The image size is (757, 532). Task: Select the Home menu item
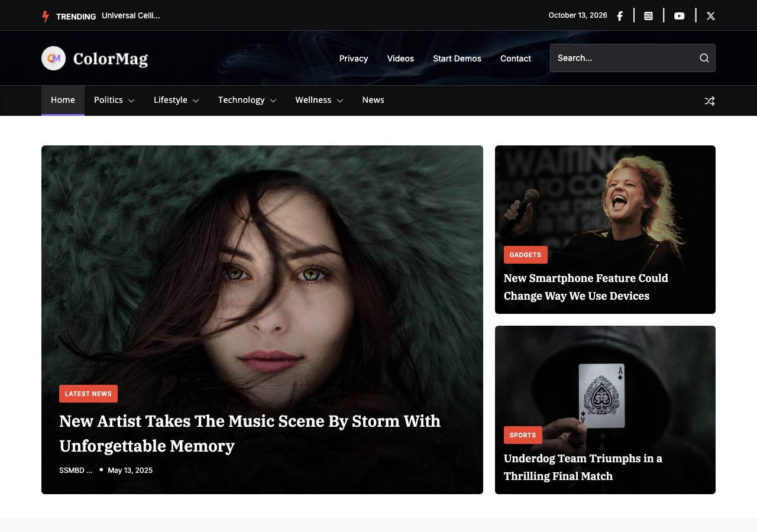coord(63,100)
